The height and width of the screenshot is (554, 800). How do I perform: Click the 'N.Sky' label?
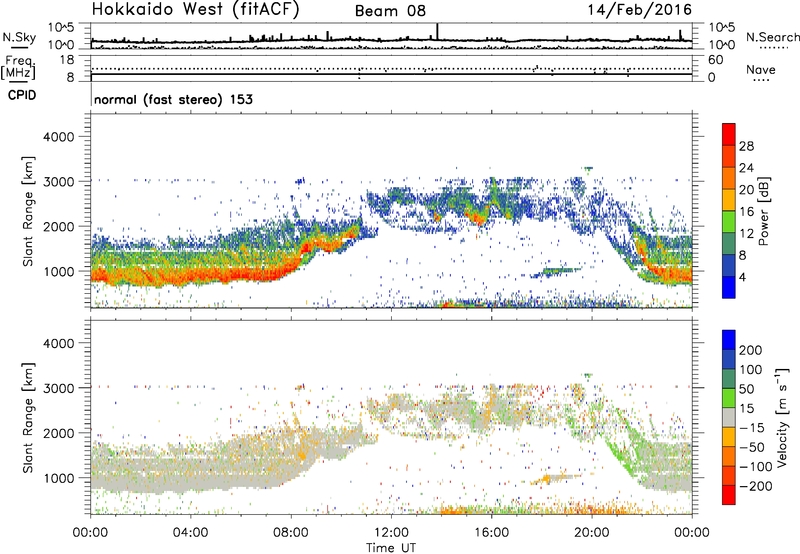coord(19,37)
